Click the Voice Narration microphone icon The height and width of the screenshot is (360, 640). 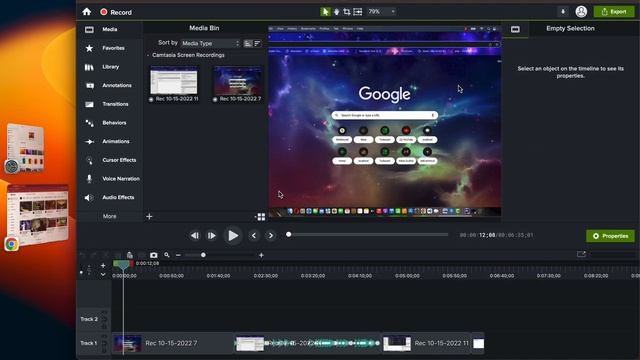click(x=89, y=179)
